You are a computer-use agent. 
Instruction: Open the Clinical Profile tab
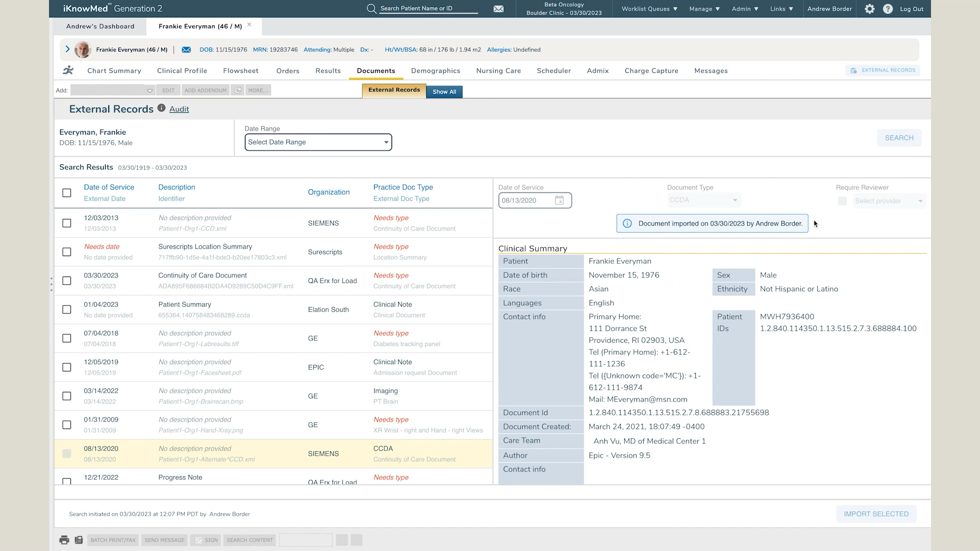click(x=182, y=71)
